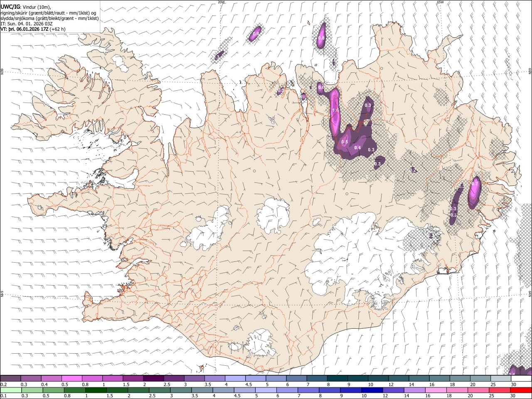Pick the top-row swatch between 3 and 3.5

[x=194, y=379]
